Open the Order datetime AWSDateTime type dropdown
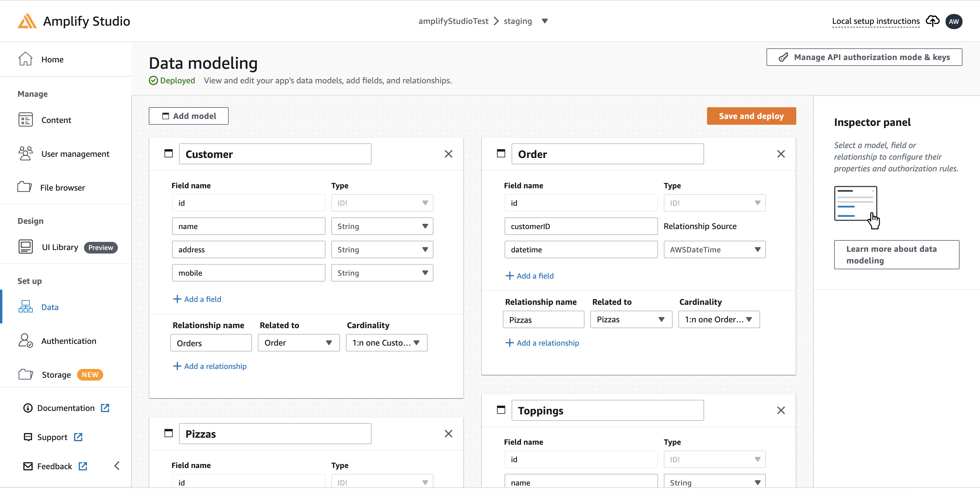 click(715, 249)
